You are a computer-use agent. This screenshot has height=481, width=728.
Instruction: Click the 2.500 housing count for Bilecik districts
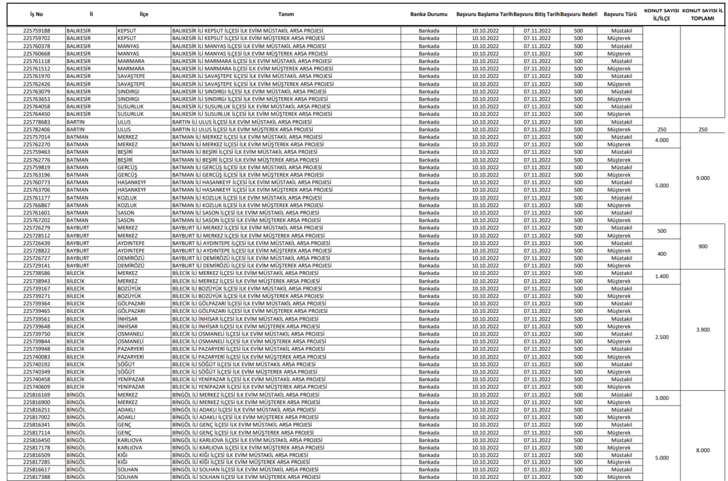(662, 338)
